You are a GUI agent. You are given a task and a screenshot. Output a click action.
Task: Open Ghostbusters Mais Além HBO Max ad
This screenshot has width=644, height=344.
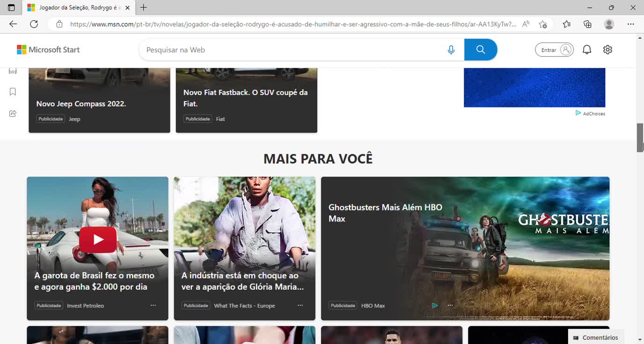[385, 213]
